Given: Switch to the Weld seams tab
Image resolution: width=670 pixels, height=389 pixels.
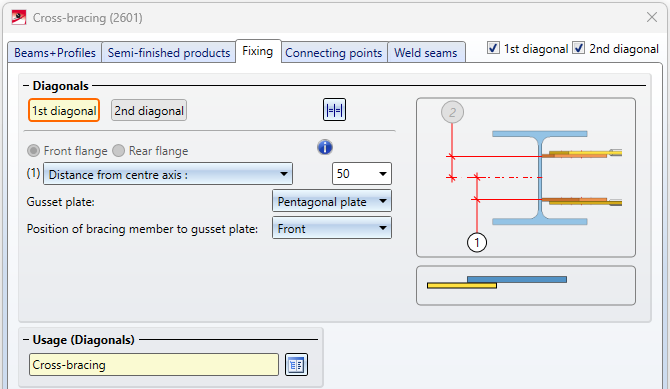Looking at the screenshot, I should tap(426, 53).
